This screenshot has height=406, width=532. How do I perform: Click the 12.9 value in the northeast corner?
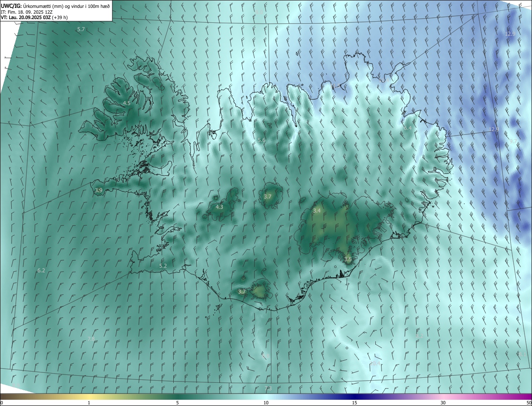510,34
